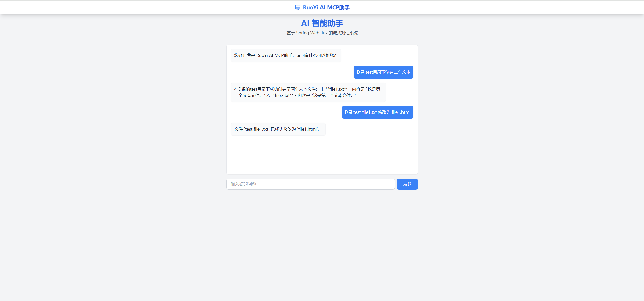The width and height of the screenshot is (644, 301).
Task: Click the monitor icon in the header
Action: [x=298, y=7]
